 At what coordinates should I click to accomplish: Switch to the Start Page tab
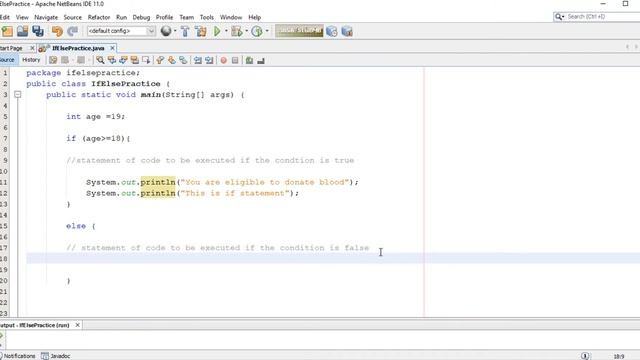tap(12, 48)
